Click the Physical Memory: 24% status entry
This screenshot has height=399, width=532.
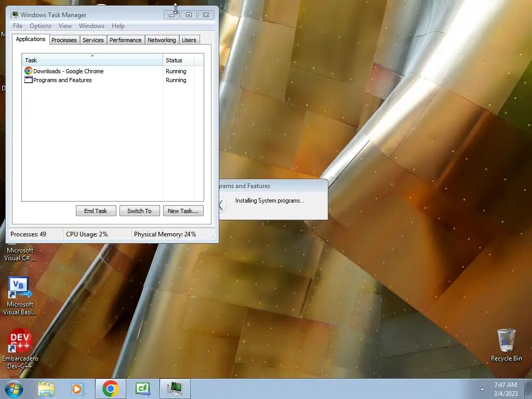(x=165, y=234)
